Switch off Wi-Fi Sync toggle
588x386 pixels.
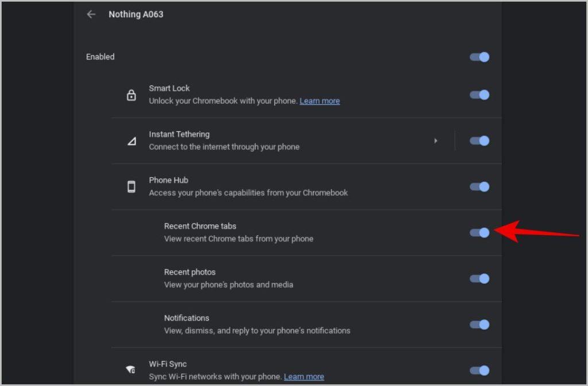coord(479,371)
